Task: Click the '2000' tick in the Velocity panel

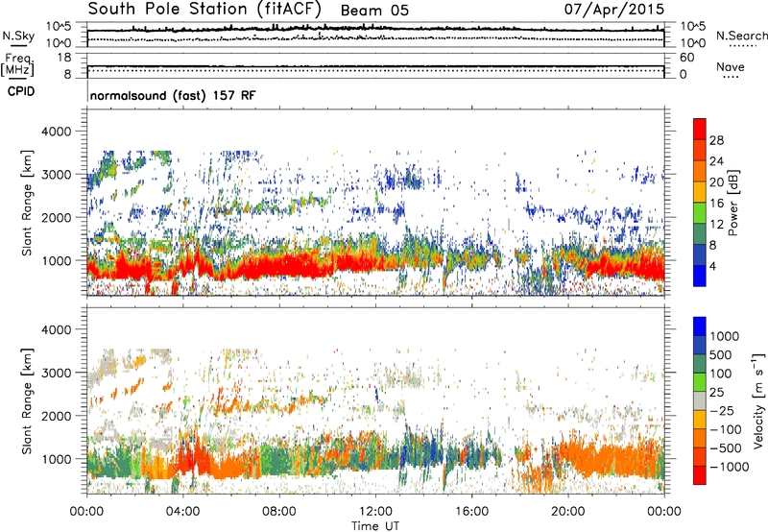Action: coord(57,416)
